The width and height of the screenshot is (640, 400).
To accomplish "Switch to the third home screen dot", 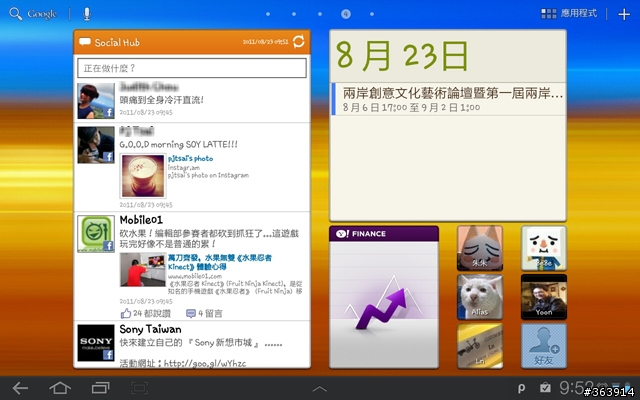I will [320, 14].
